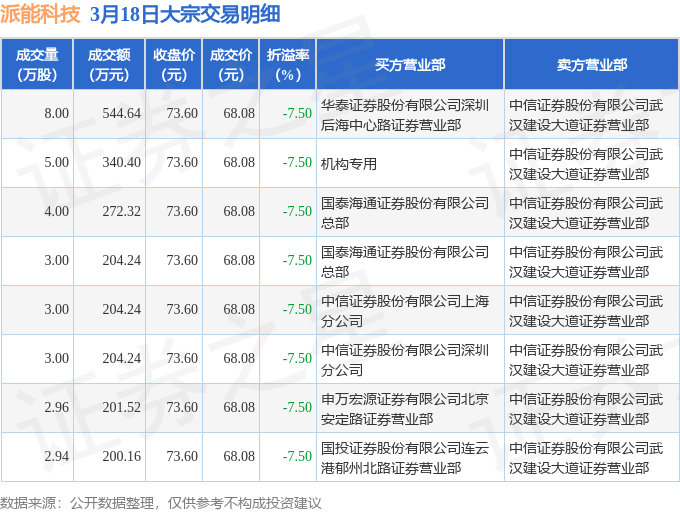Select the 收盘价(元) column header
This screenshot has width=680, height=512.
[x=174, y=65]
